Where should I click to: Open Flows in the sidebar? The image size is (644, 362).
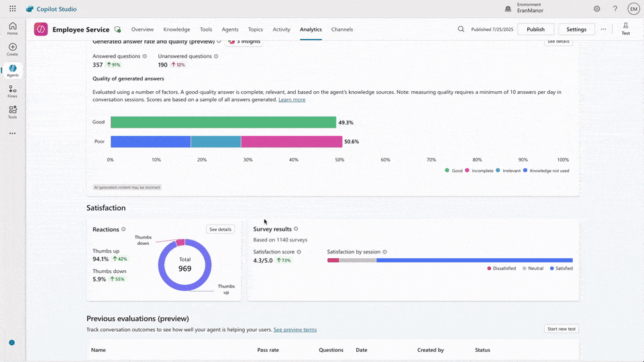pyautogui.click(x=12, y=92)
